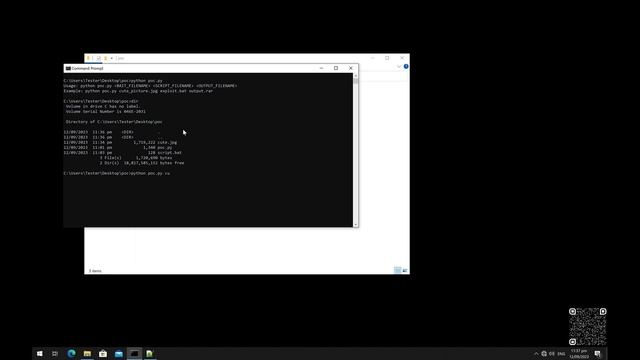The image size is (640, 360).
Task: Open the Action Center notifications icon
Action: point(598,354)
